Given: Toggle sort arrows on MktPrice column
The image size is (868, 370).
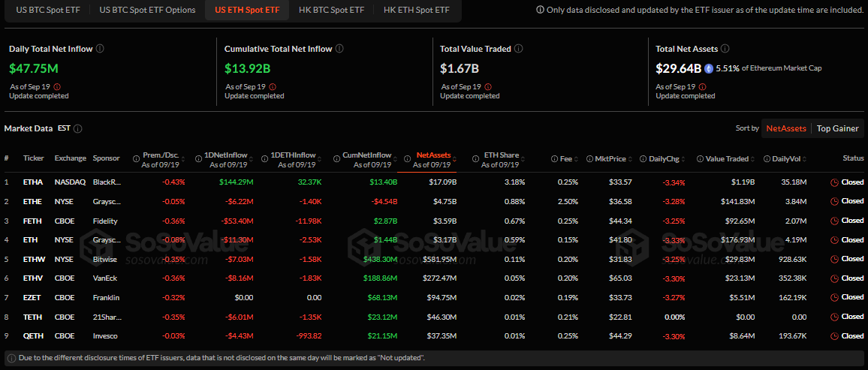Looking at the screenshot, I should pos(631,158).
